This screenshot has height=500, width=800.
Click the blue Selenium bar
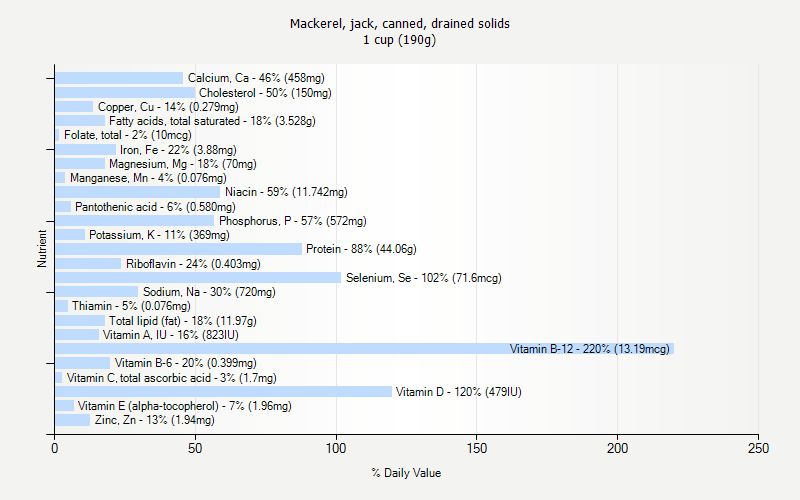tap(198, 278)
